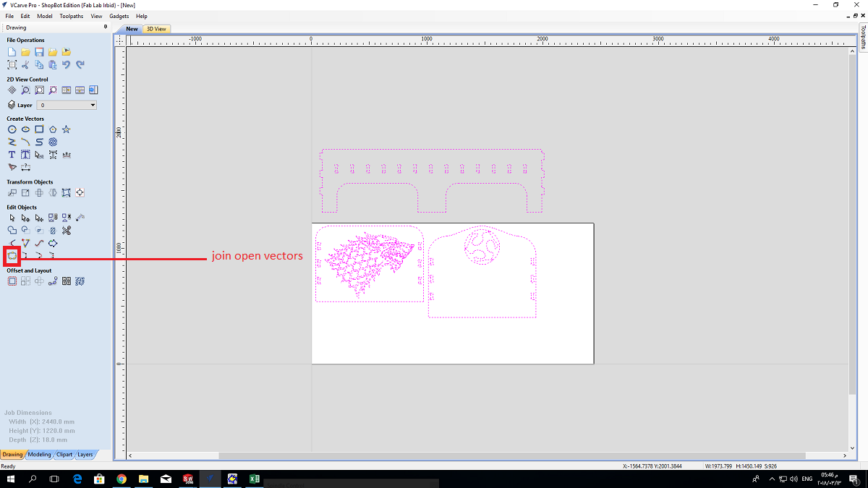Select the Draw Ellipse tool
Viewport: 868px width, 488px height.
pos(25,129)
